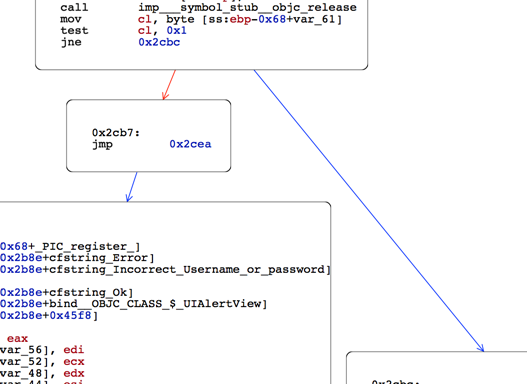Select the test cl, 0x1 instruction
Image resolution: width=527 pixels, height=384 pixels.
click(x=123, y=31)
